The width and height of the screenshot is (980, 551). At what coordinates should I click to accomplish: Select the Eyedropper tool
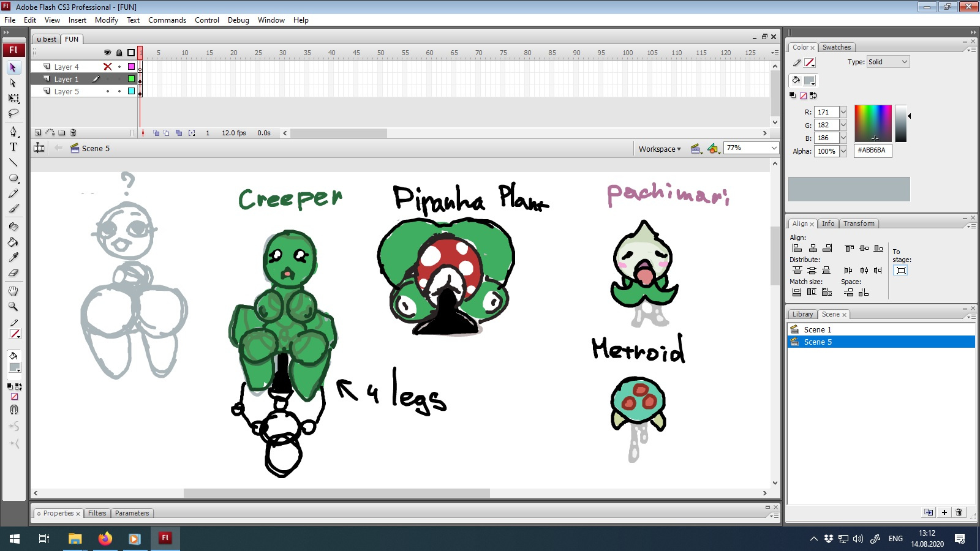click(x=13, y=257)
